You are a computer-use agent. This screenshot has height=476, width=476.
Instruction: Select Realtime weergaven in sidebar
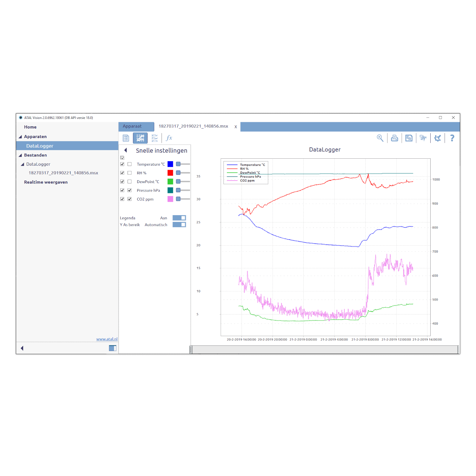click(x=46, y=182)
